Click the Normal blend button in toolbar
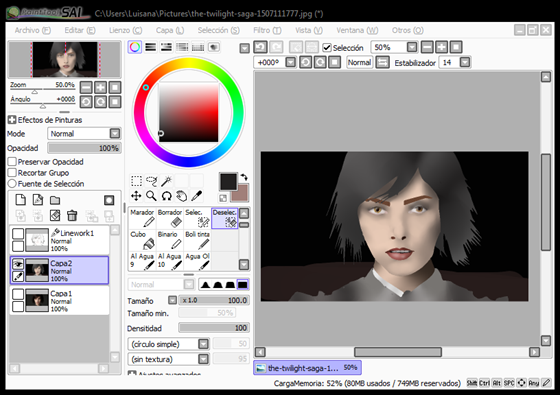 point(359,62)
